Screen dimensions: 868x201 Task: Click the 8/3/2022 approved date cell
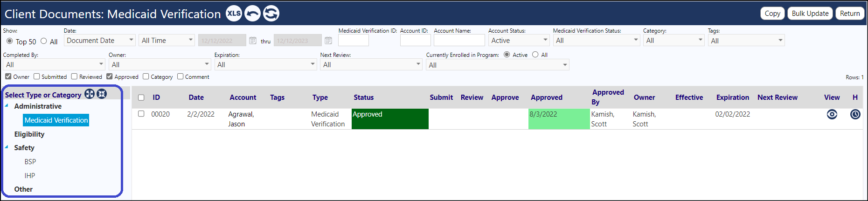pyautogui.click(x=559, y=119)
